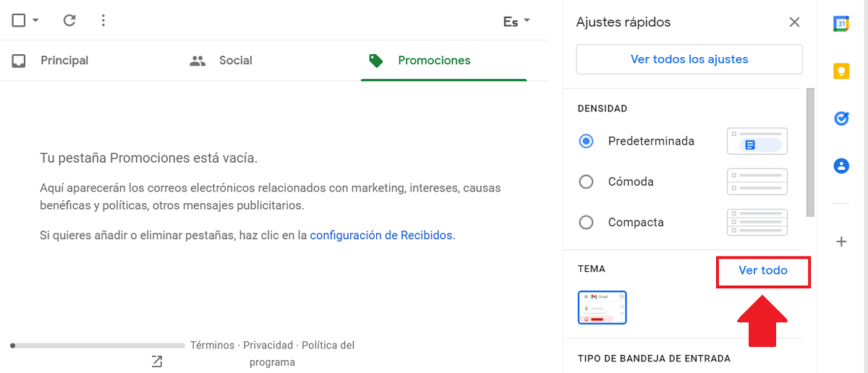Click the refresh inbox icon
The width and height of the screenshot is (868, 373).
click(69, 20)
